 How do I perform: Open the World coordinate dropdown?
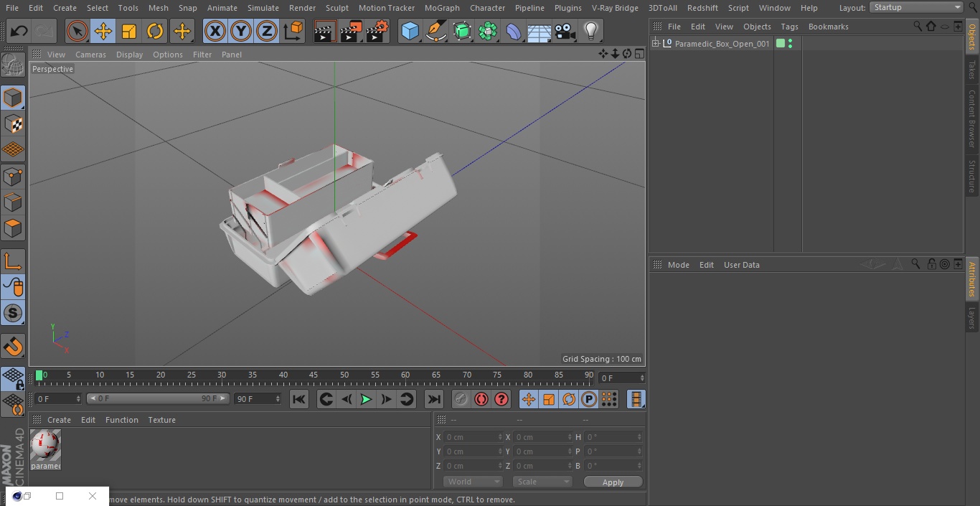pyautogui.click(x=473, y=482)
